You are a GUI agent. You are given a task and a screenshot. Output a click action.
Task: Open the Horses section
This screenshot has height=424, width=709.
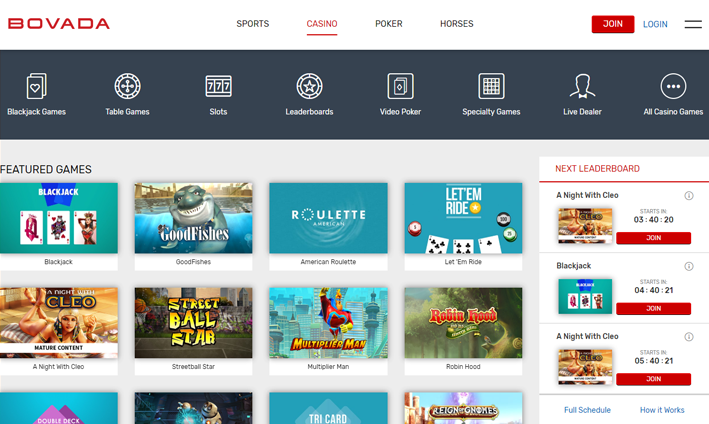click(x=456, y=24)
